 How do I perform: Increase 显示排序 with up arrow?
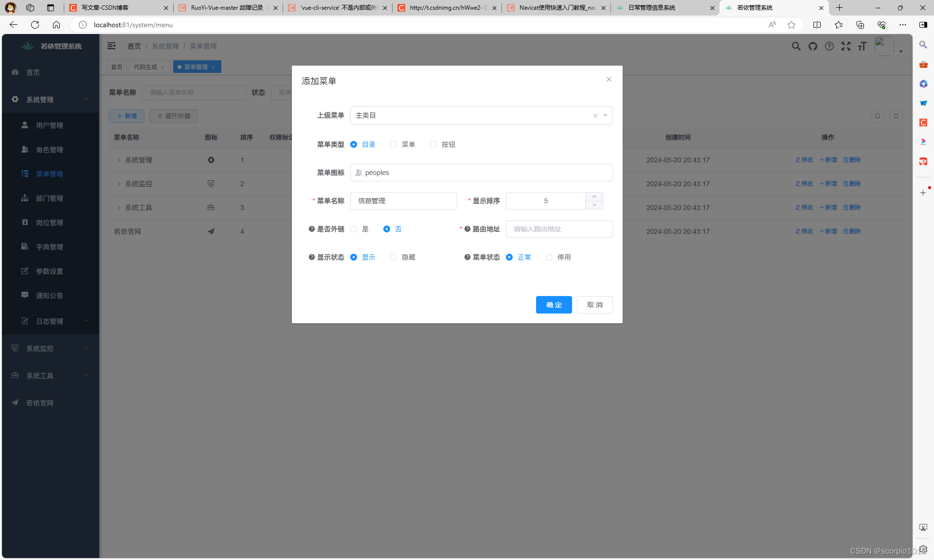pyautogui.click(x=594, y=196)
